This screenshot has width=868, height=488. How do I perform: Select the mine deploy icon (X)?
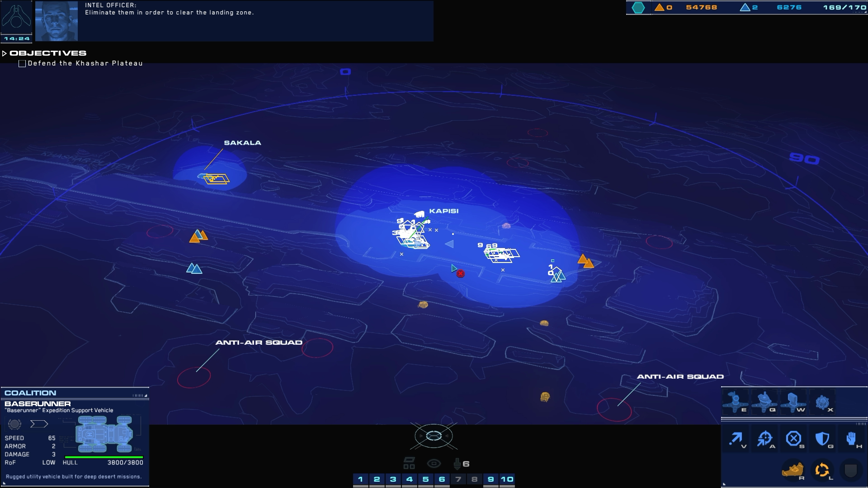point(822,402)
